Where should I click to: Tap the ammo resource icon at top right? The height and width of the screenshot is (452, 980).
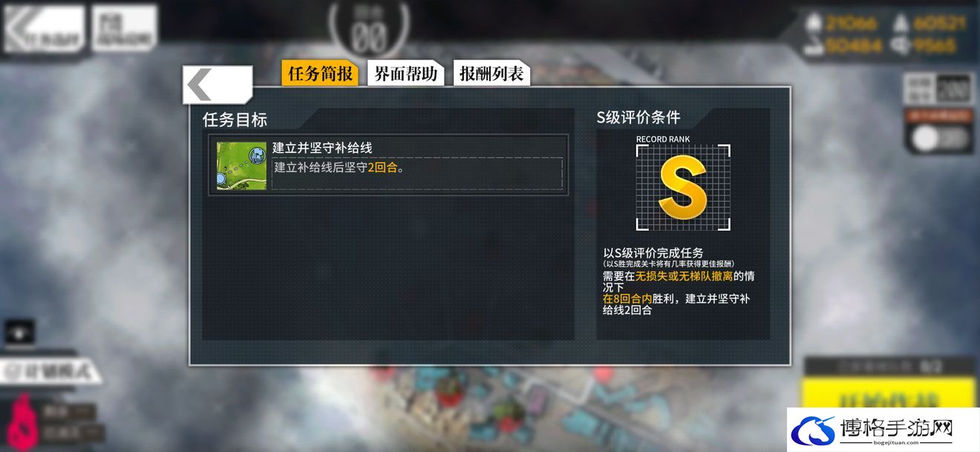click(900, 24)
